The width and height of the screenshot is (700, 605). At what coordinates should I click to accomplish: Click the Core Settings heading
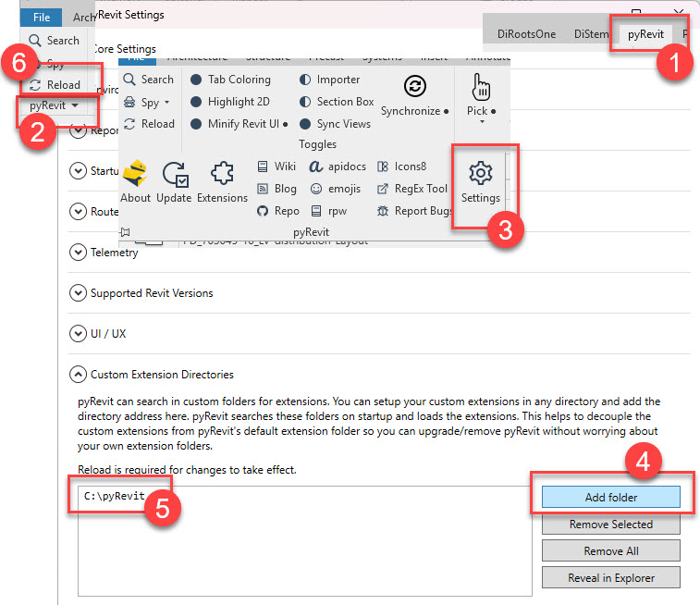tap(125, 49)
